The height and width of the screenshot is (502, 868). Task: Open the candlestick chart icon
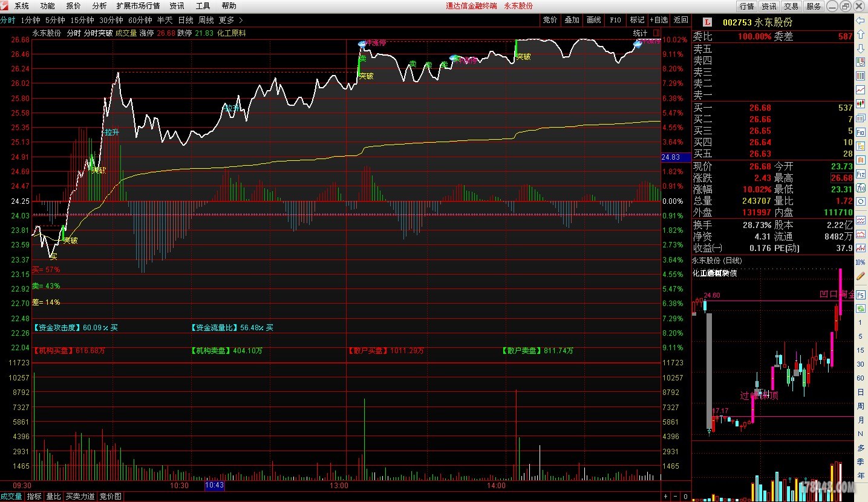point(860,103)
